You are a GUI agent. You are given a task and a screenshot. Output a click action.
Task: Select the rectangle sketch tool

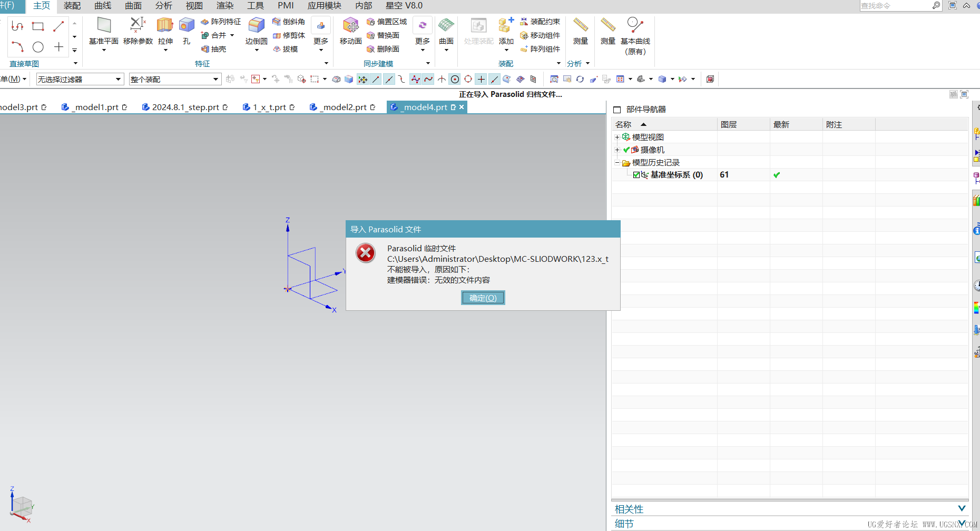point(38,26)
